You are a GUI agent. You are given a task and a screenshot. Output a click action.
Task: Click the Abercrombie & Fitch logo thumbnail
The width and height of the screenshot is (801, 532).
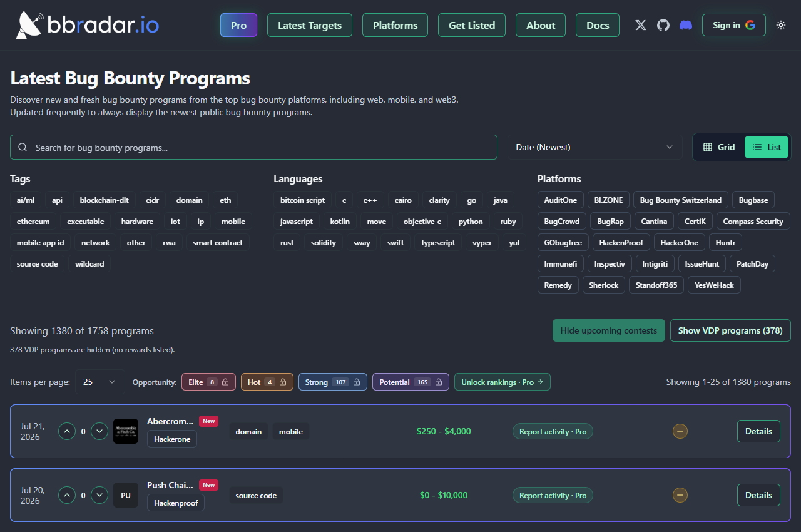pyautogui.click(x=126, y=431)
